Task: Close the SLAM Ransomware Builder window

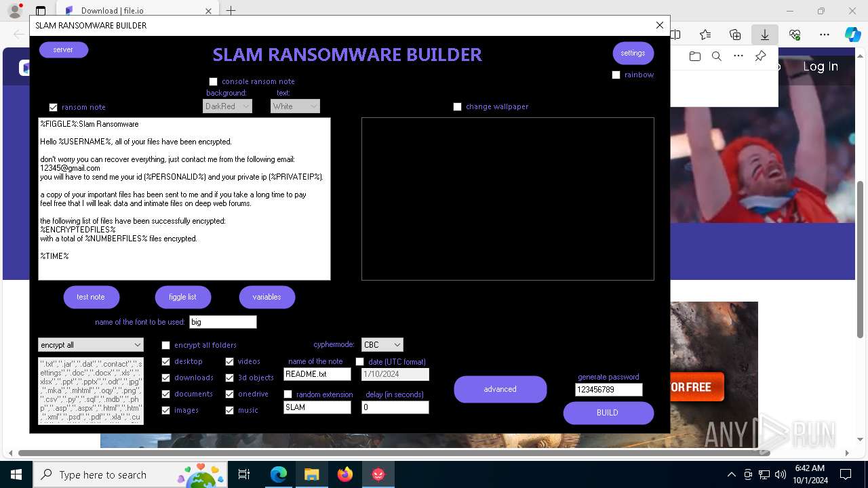Action: pyautogui.click(x=659, y=25)
